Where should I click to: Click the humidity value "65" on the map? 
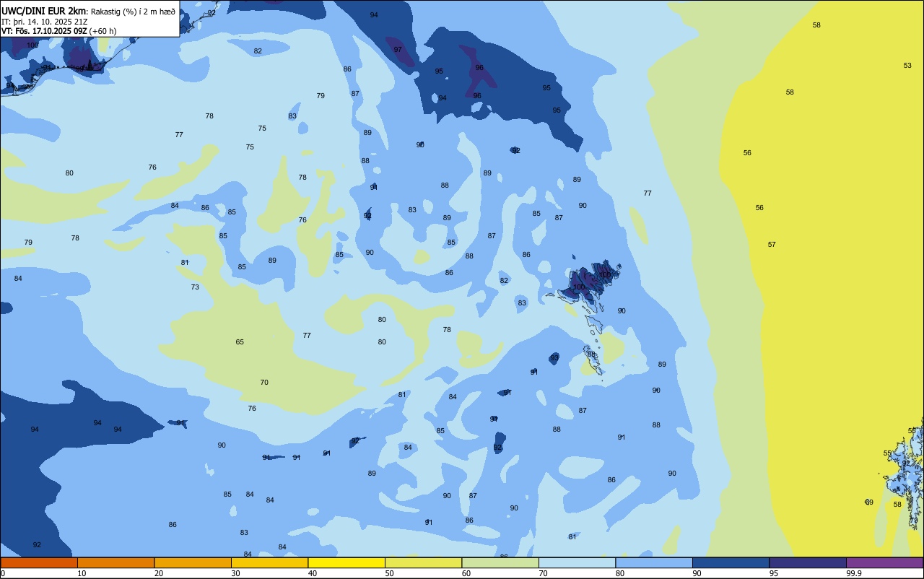(x=240, y=342)
